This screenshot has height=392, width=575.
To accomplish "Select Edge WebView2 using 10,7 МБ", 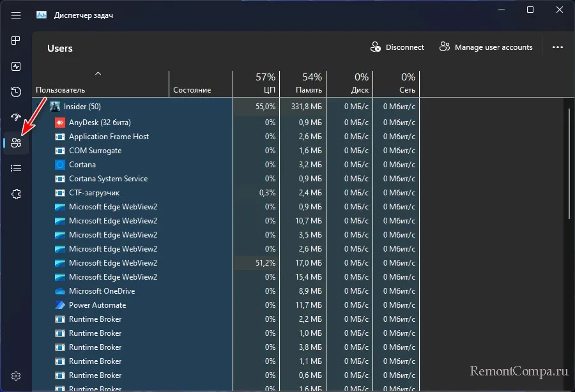I will click(x=226, y=221).
